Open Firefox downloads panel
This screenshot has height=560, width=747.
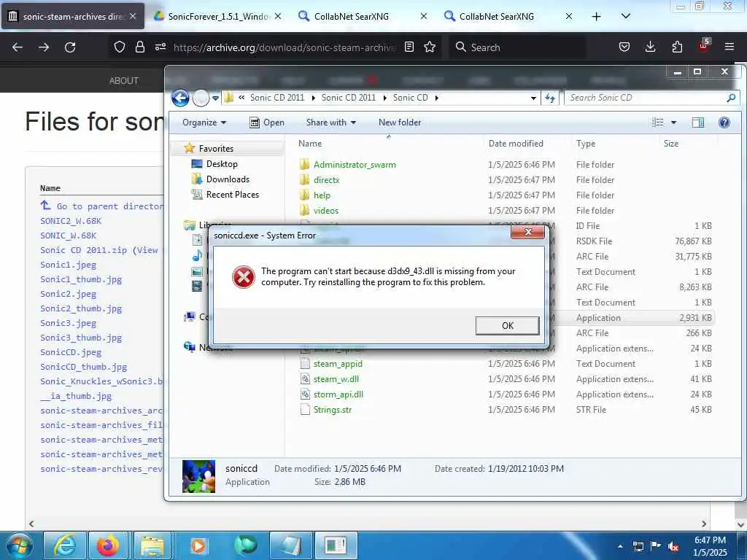tap(650, 47)
